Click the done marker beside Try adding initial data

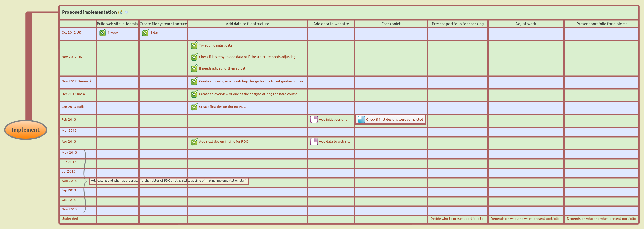tap(194, 45)
